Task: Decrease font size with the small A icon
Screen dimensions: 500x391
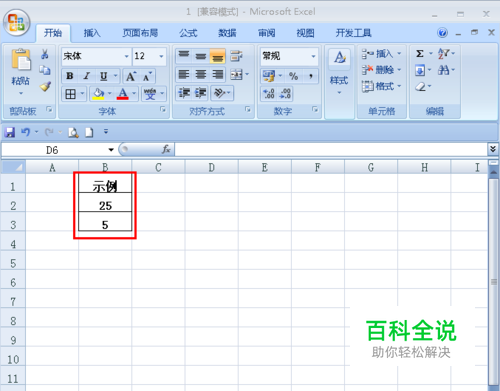Action: pyautogui.click(x=147, y=76)
